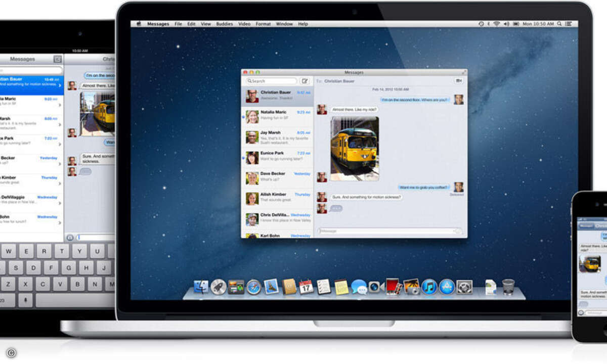This screenshot has height=364, width=607.
Task: Open App Store icon in dock
Action: [x=447, y=287]
